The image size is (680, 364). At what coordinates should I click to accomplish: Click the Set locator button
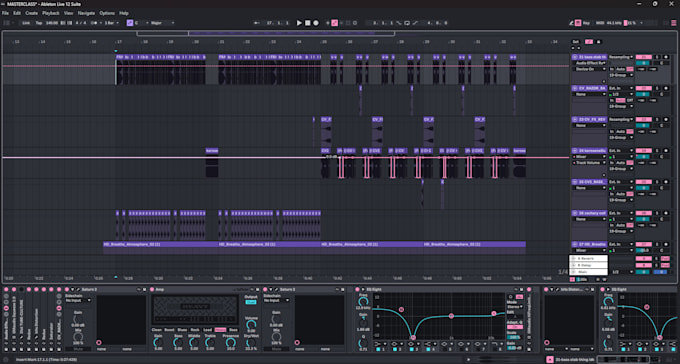click(575, 42)
